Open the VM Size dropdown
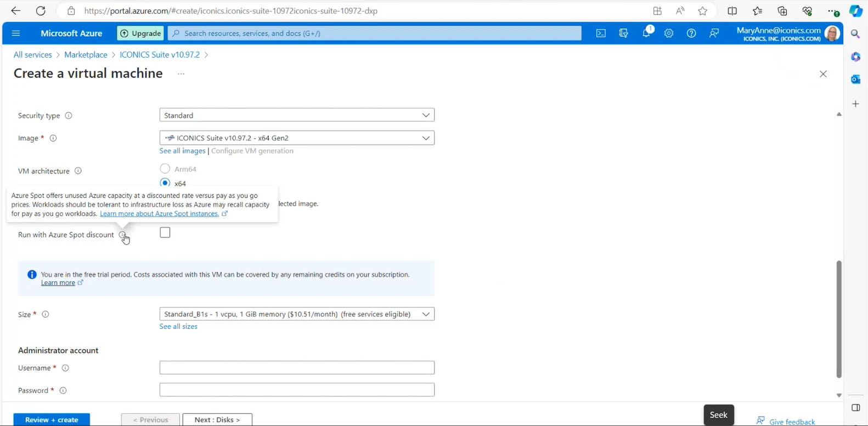 pos(297,314)
